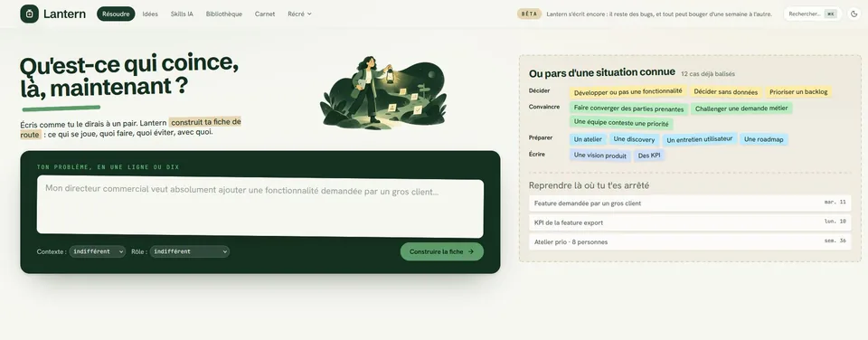Screen dimensions: 868x340
Task: Click the 'sem. 36' date entry
Action: [835, 241]
